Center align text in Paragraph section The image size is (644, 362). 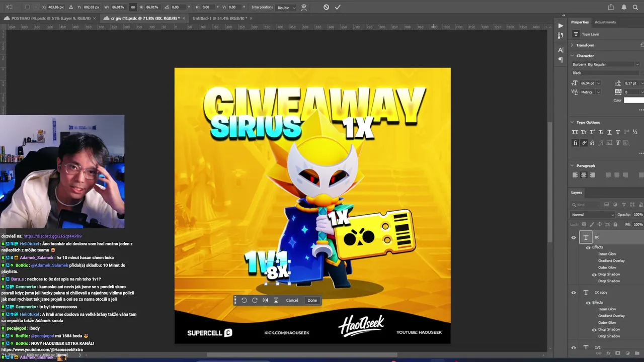pyautogui.click(x=584, y=175)
